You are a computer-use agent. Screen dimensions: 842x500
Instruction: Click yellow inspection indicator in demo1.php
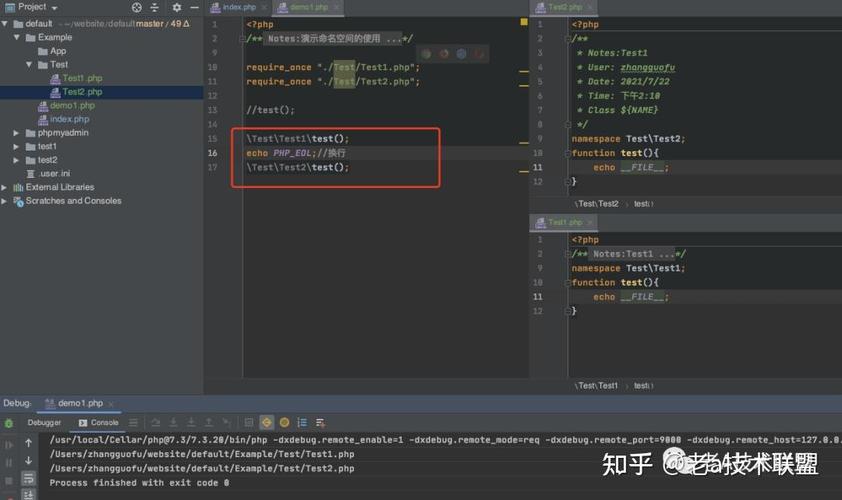[x=524, y=22]
